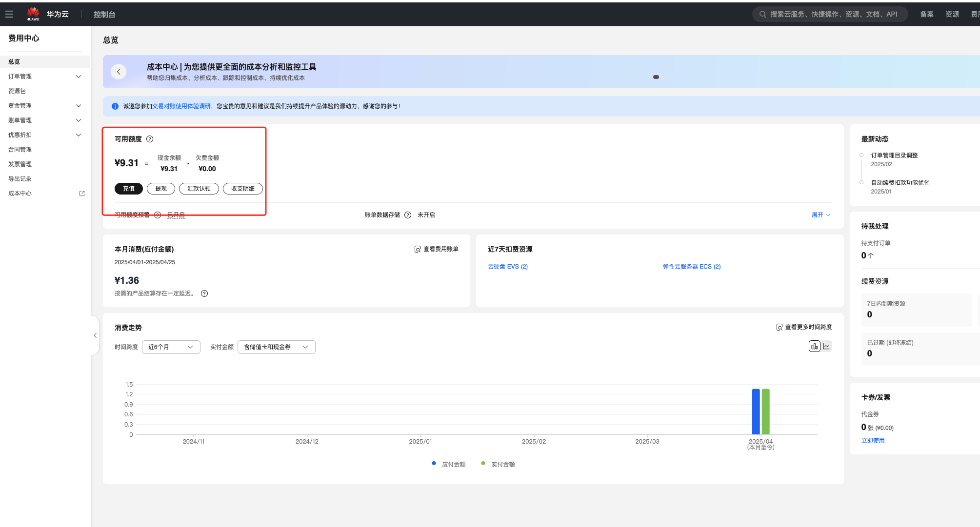This screenshot has height=527, width=980.
Task: Collapse the left sidebar handle
Action: (95, 335)
